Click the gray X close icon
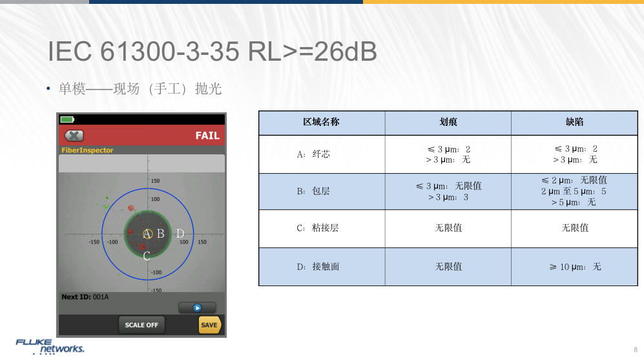Screen dimensions: 644x363 pos(75,136)
